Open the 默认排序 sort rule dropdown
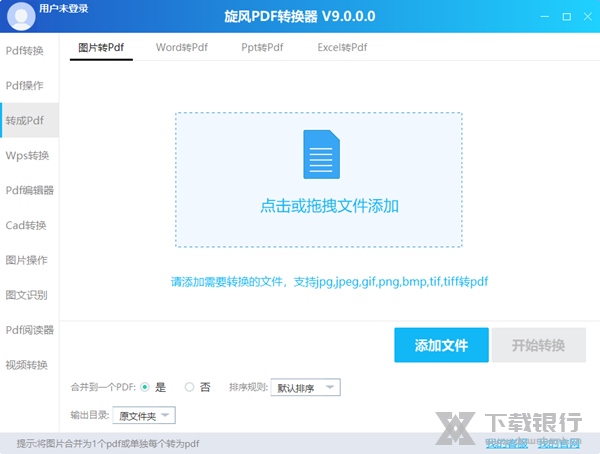Image resolution: width=600 pixels, height=454 pixels. point(305,387)
